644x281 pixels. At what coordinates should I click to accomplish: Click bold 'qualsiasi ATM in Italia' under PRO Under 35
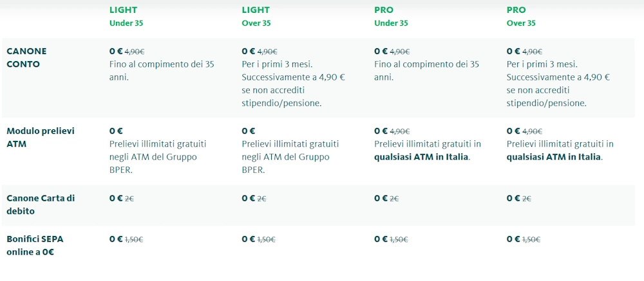422,157
